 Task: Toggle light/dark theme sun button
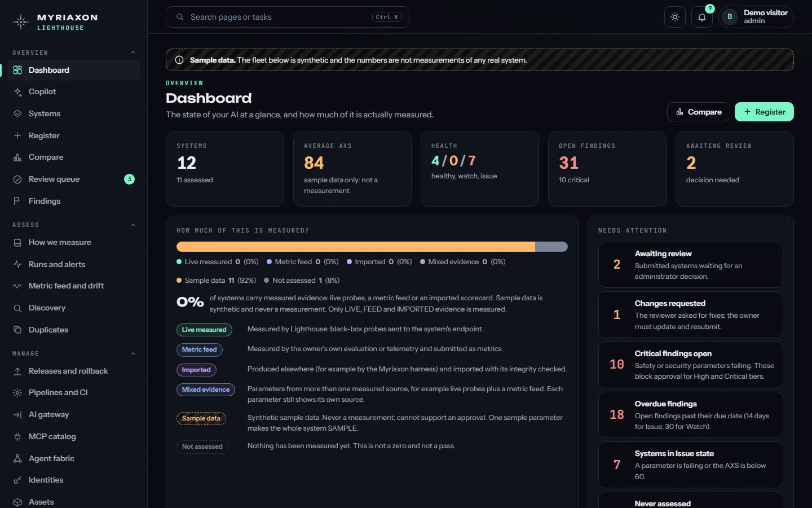point(675,17)
